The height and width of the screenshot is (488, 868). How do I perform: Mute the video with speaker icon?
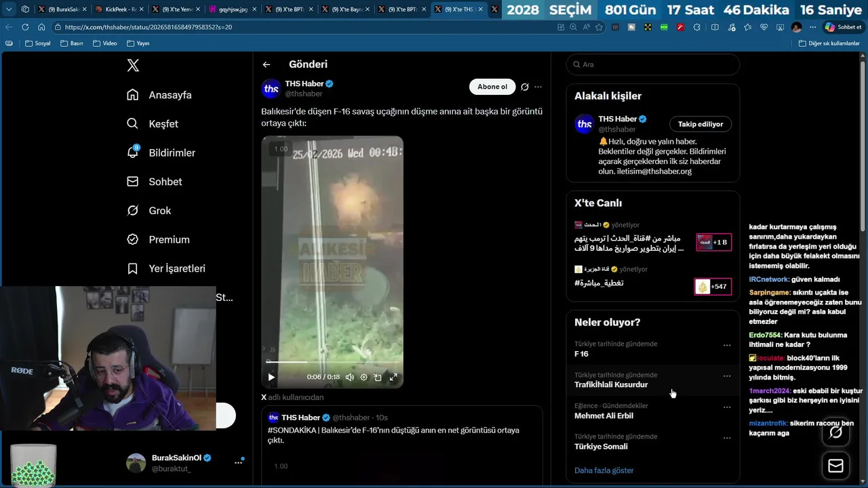(350, 378)
